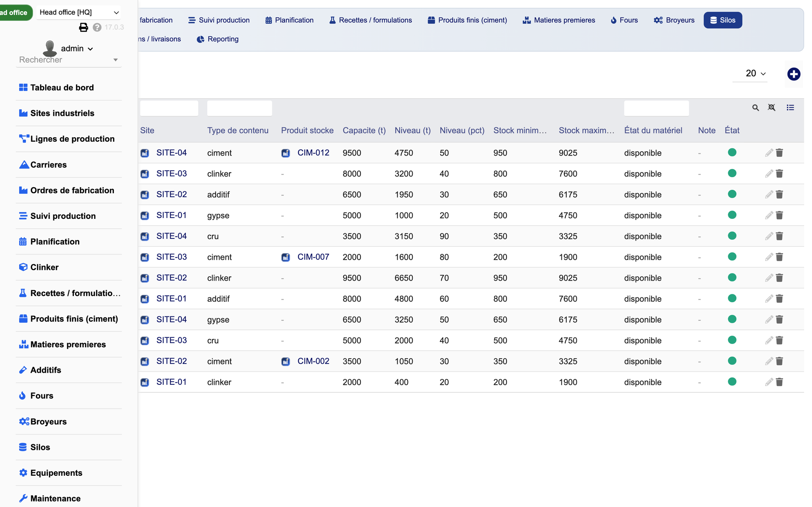Open SITE-01 link in gypse row
Image resolution: width=812 pixels, height=507 pixels.
[171, 215]
